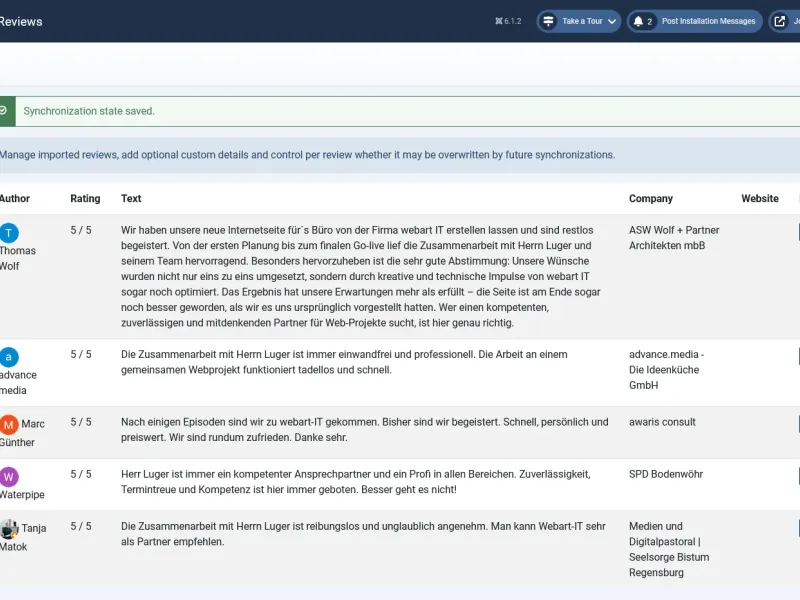The height and width of the screenshot is (600, 800).
Task: Click the notification bell icon
Action: pyautogui.click(x=638, y=21)
